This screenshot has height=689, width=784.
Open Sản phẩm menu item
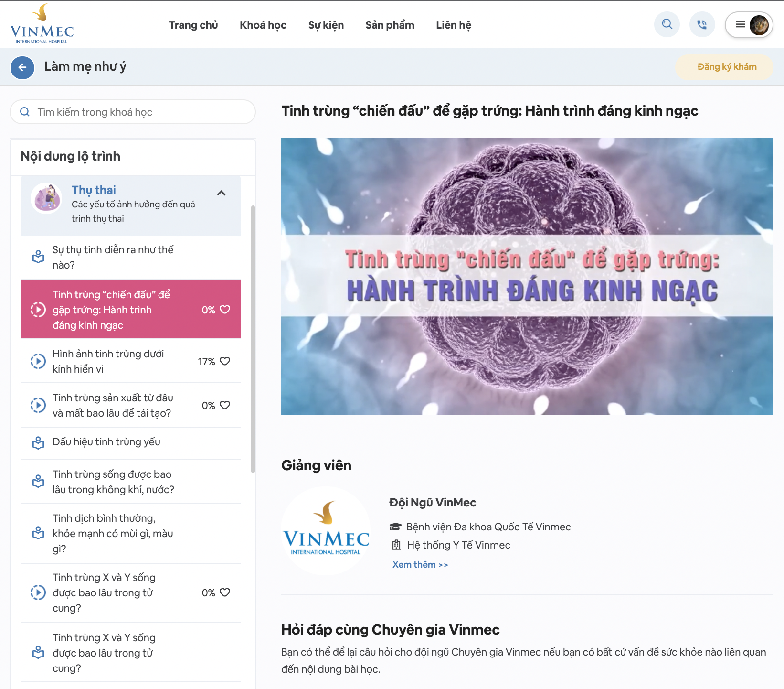[x=390, y=25]
